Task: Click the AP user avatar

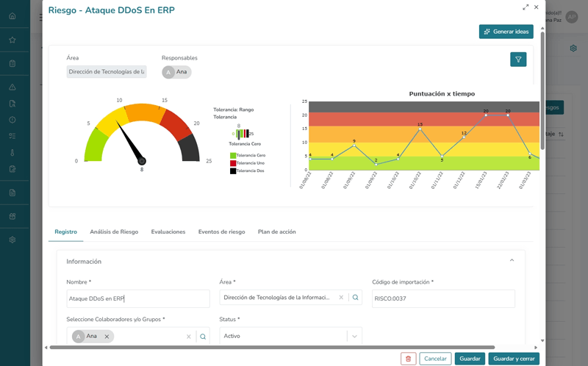Action: pyautogui.click(x=572, y=17)
